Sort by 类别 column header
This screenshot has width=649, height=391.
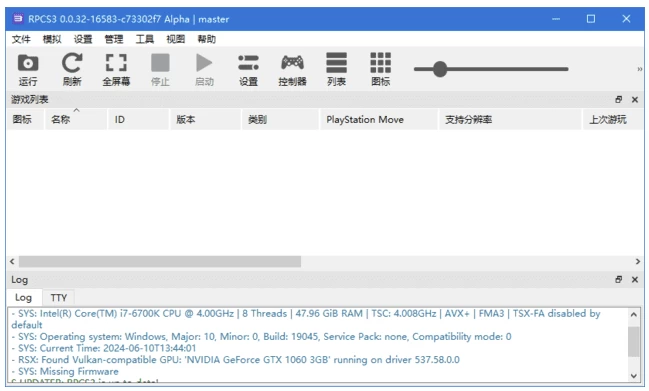point(280,120)
